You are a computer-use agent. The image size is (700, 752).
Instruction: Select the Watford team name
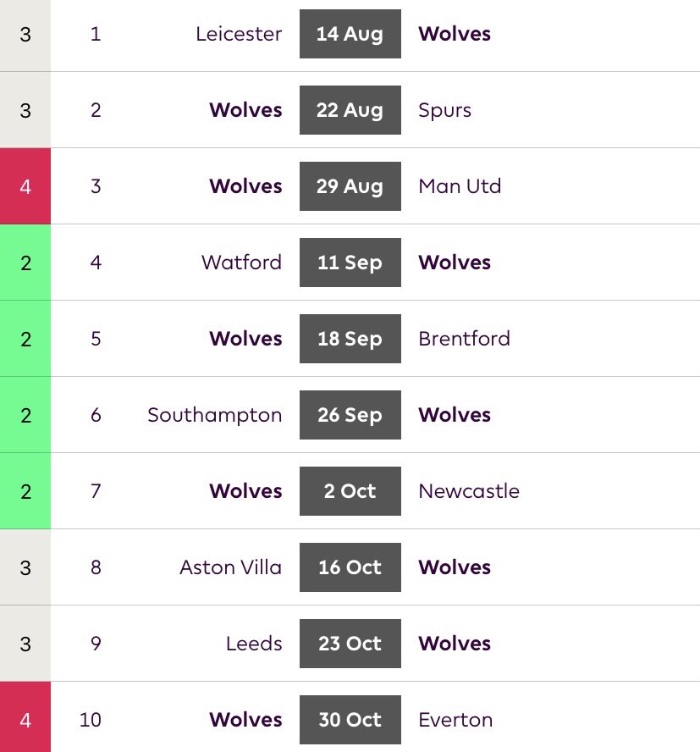pos(241,263)
